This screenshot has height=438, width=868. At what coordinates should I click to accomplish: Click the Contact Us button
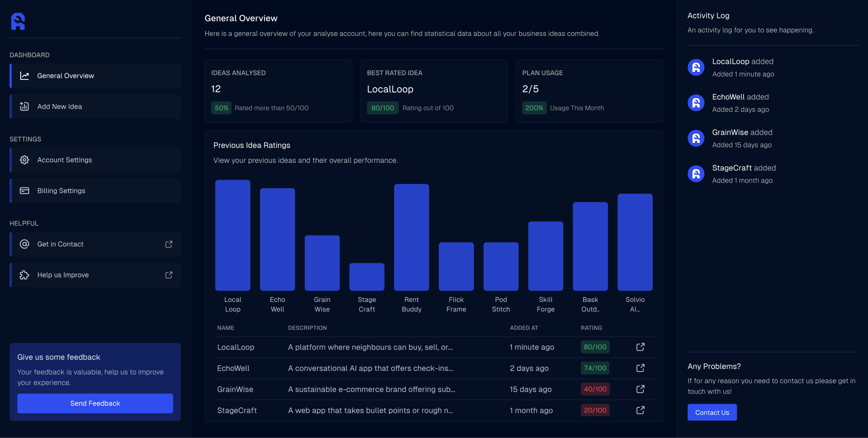tap(712, 412)
